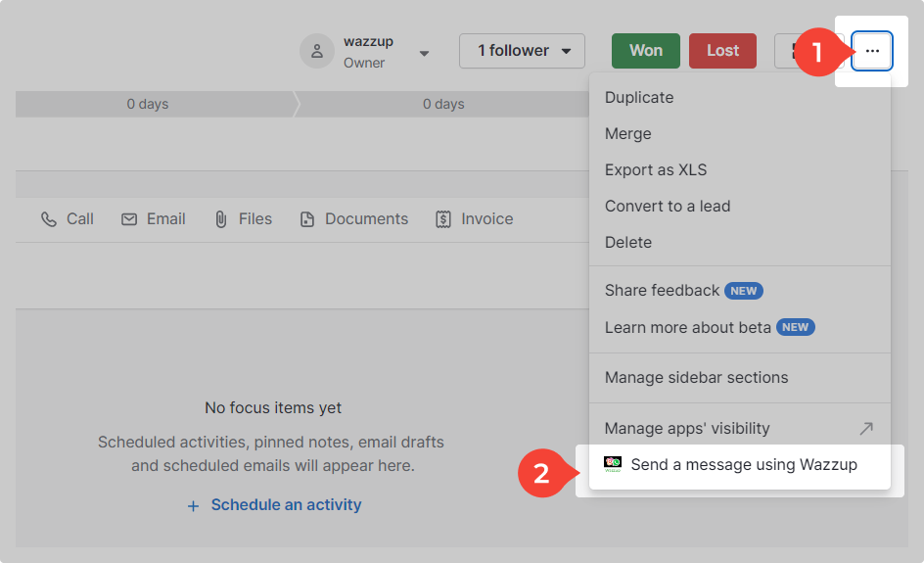924x563 pixels.
Task: Select Convert to a lead
Action: 668,206
